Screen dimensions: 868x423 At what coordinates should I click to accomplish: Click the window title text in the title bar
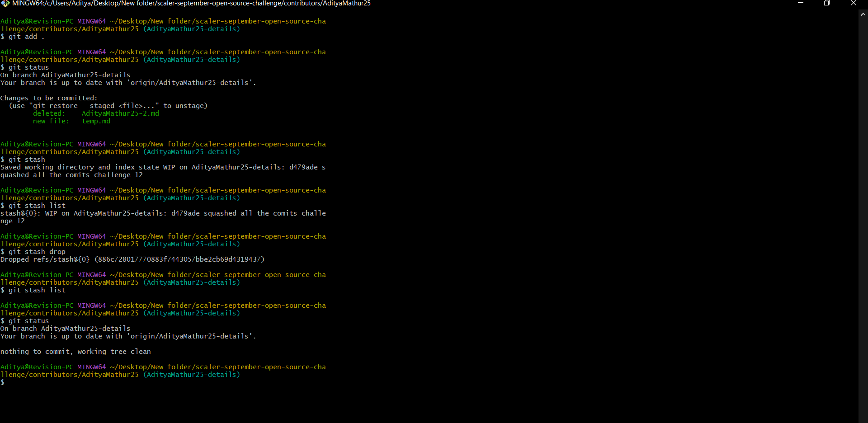coord(191,3)
